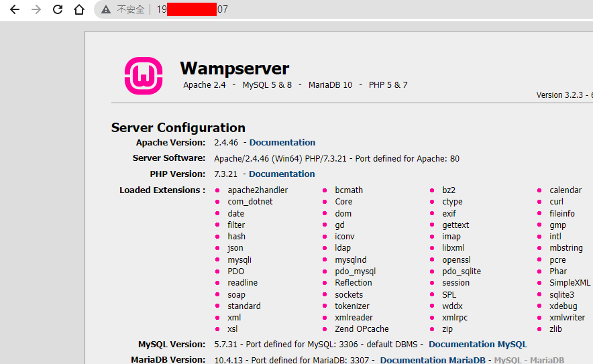Viewport: 593px width, 364px height.
Task: Click the mbstring extension entry
Action: point(566,248)
